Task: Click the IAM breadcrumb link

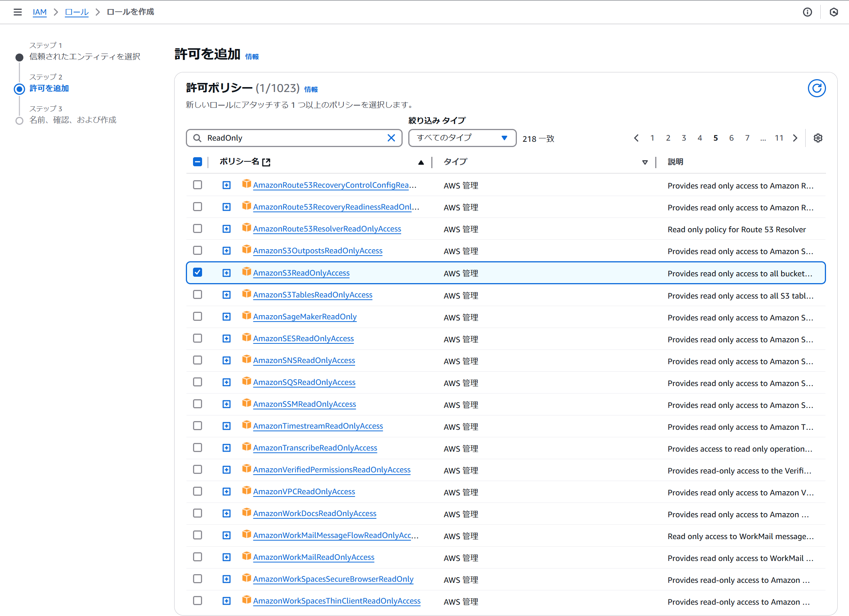Action: tap(40, 12)
